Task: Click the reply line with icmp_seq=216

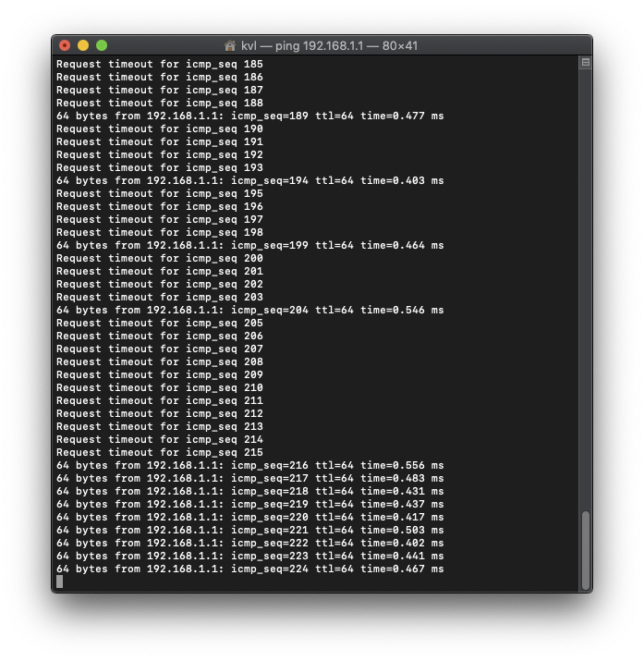Action: point(250,465)
